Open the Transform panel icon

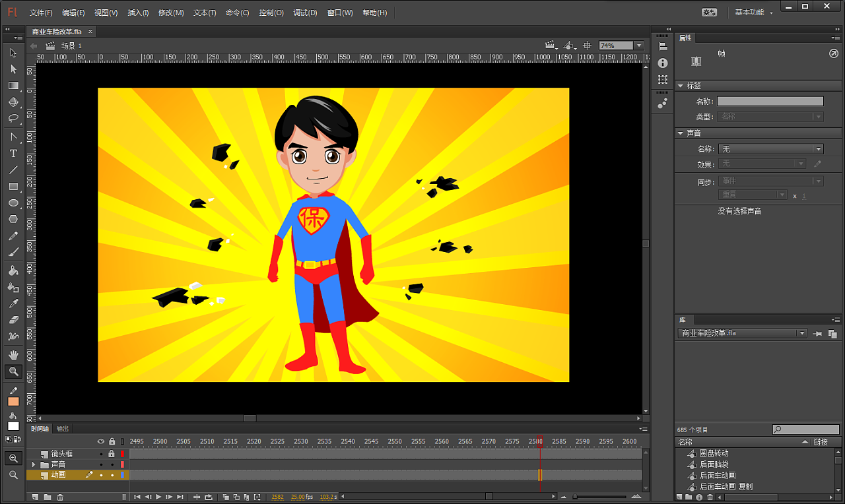coord(663,80)
